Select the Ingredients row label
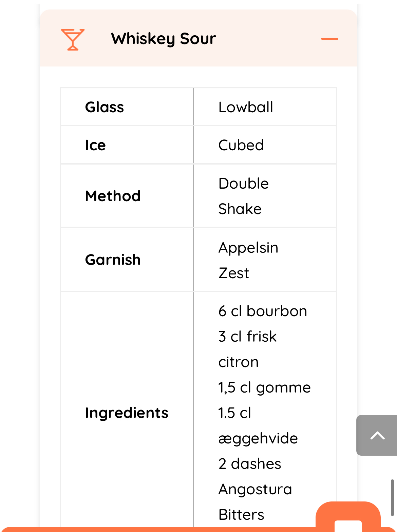Image resolution: width=397 pixels, height=532 pixels. click(127, 413)
